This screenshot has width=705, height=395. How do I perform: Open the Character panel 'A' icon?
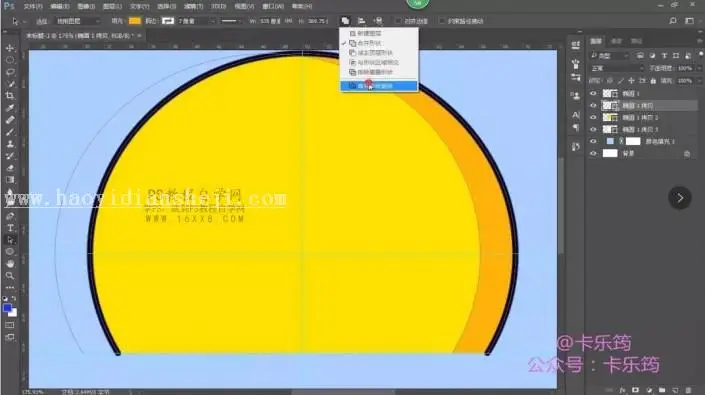[x=576, y=115]
